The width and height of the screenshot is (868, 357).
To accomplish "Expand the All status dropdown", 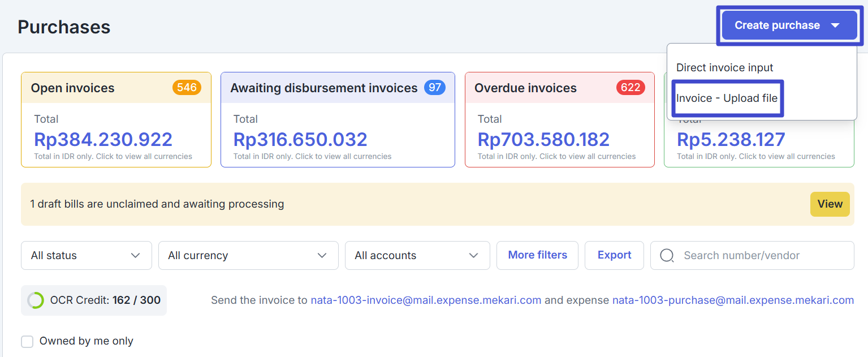I will coord(87,256).
